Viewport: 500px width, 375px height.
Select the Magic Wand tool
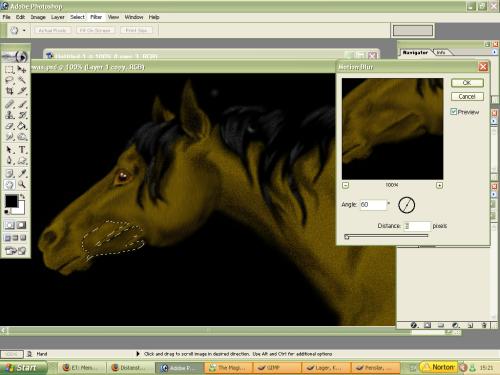(x=22, y=80)
